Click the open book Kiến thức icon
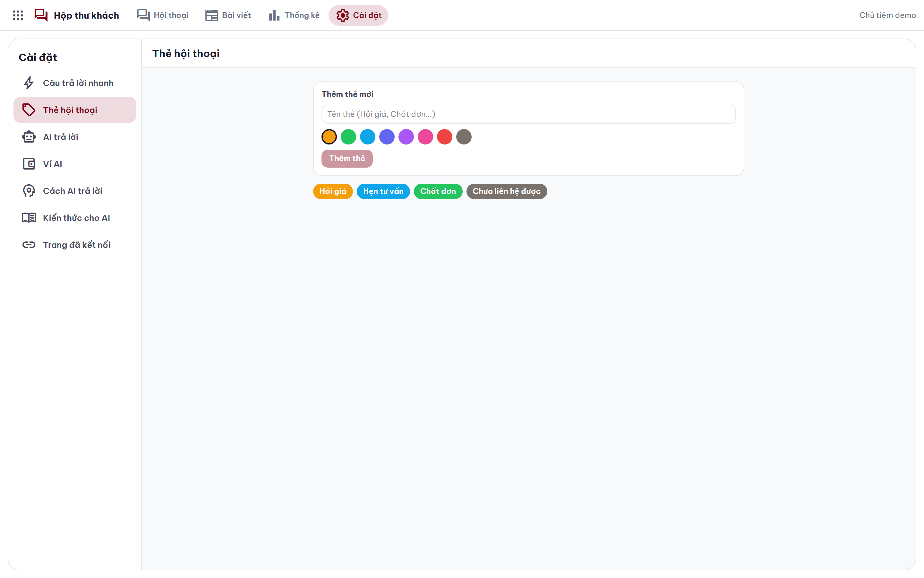The width and height of the screenshot is (924, 578). (x=29, y=218)
